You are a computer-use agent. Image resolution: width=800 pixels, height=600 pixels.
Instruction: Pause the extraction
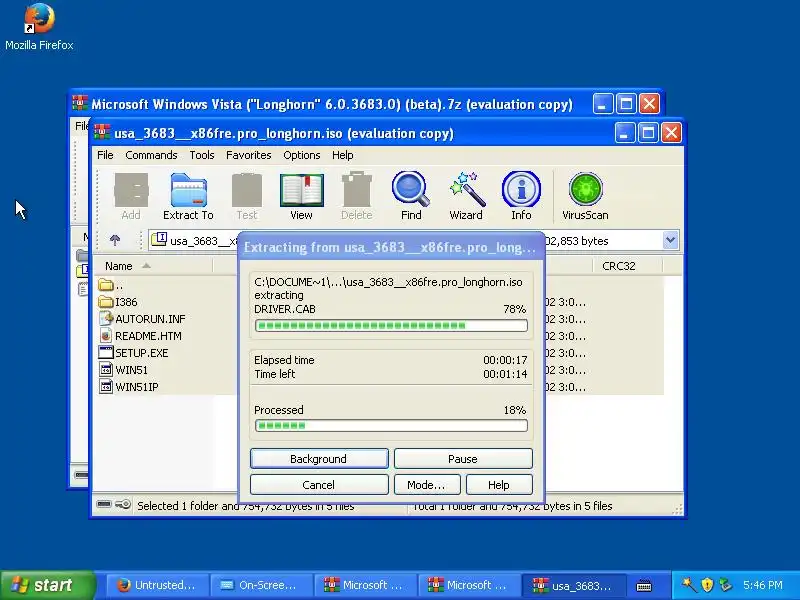pyautogui.click(x=463, y=459)
